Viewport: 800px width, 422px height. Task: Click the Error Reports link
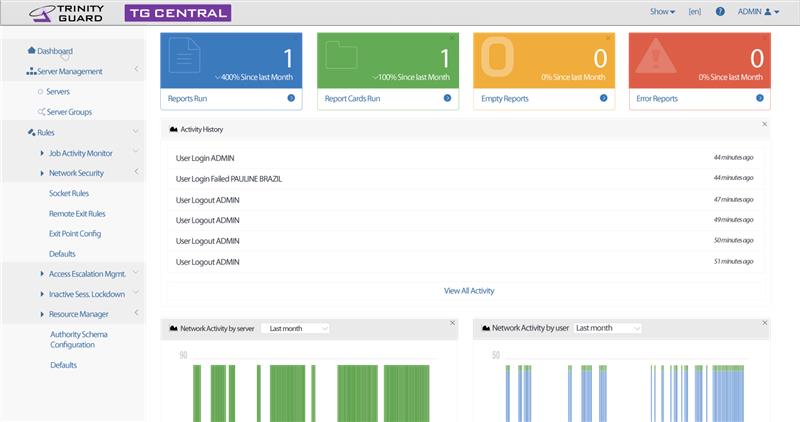click(x=657, y=98)
